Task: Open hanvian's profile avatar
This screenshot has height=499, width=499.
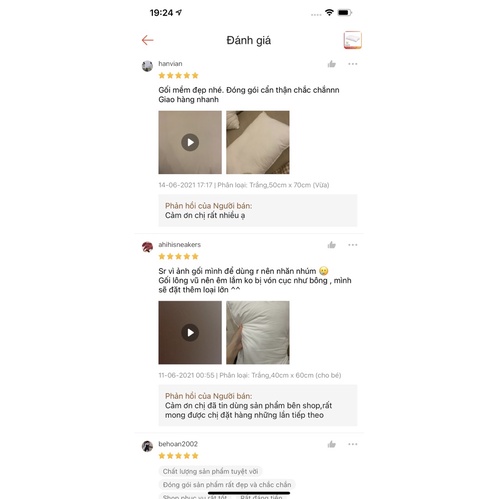Action: tap(147, 66)
